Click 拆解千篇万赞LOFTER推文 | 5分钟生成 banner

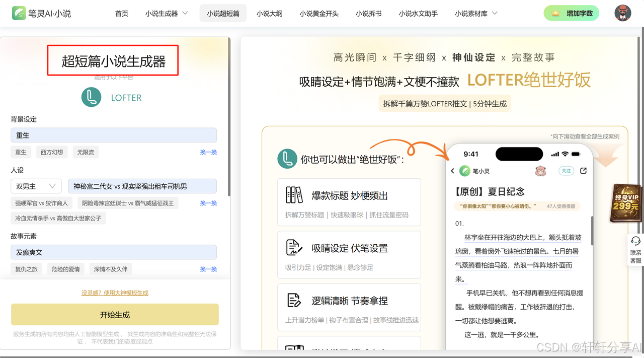coord(444,104)
